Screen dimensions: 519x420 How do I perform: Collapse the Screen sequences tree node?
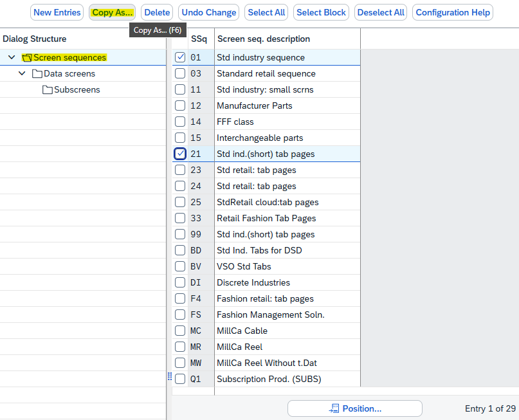tap(12, 58)
